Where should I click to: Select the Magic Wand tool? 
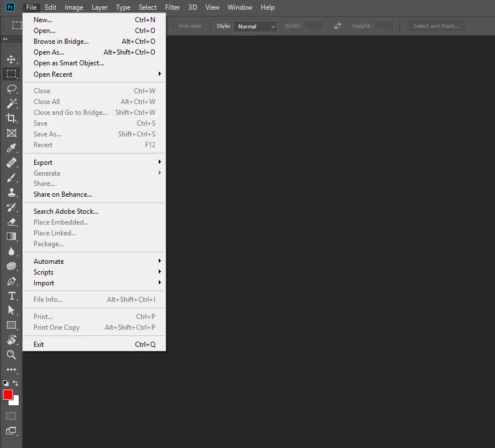click(11, 103)
